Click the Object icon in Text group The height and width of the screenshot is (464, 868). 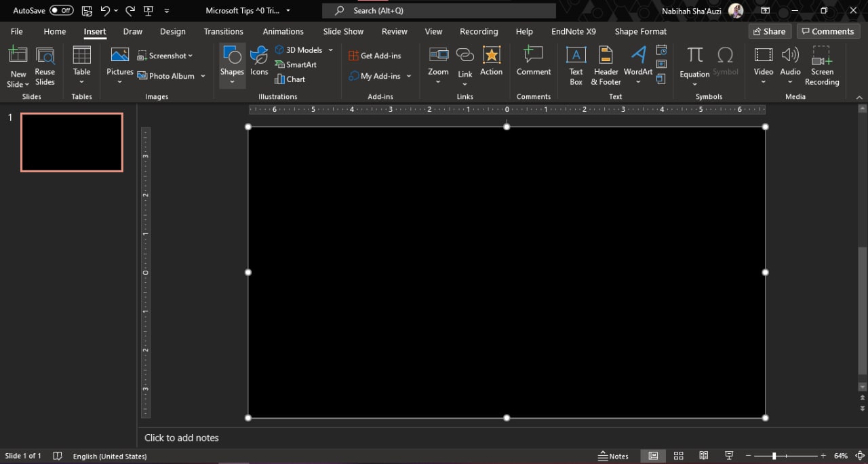[x=661, y=79]
